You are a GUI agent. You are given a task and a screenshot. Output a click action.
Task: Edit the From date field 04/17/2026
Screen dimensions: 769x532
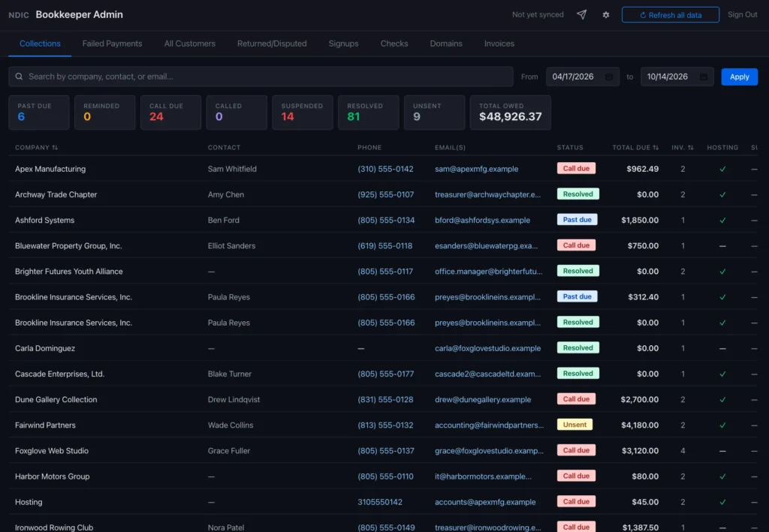(x=583, y=77)
